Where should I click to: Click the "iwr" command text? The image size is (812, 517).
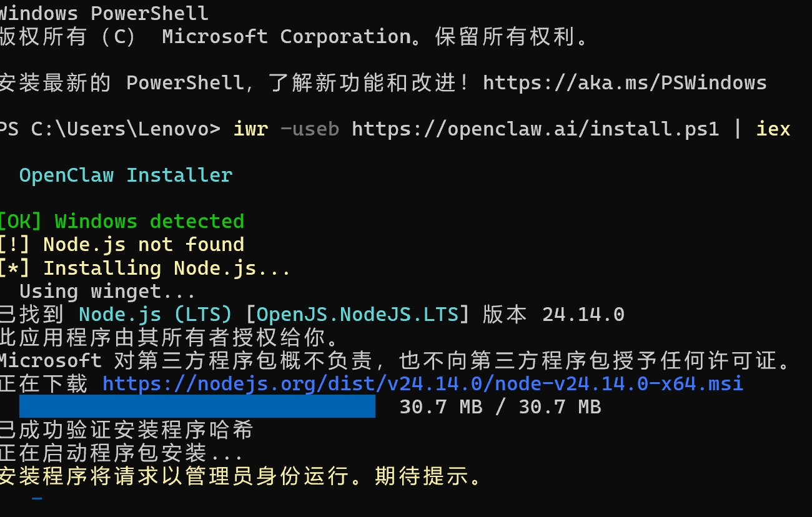pos(250,129)
